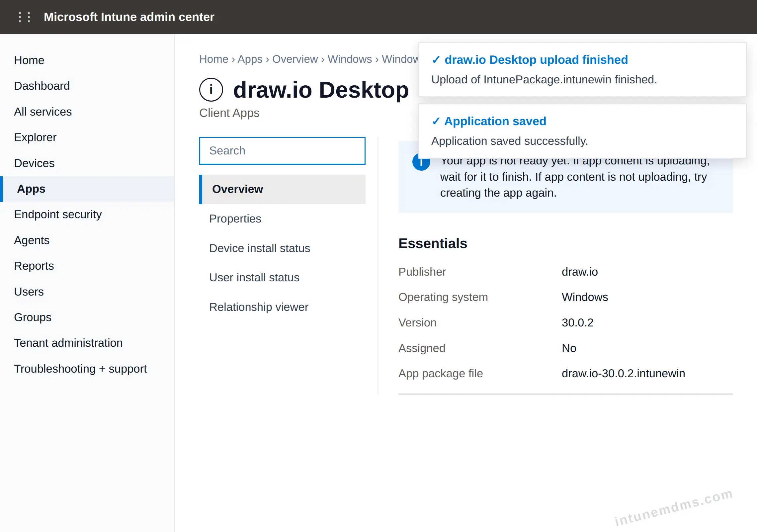Click the Assigned value 'No'
This screenshot has width=757, height=532.
coord(569,348)
